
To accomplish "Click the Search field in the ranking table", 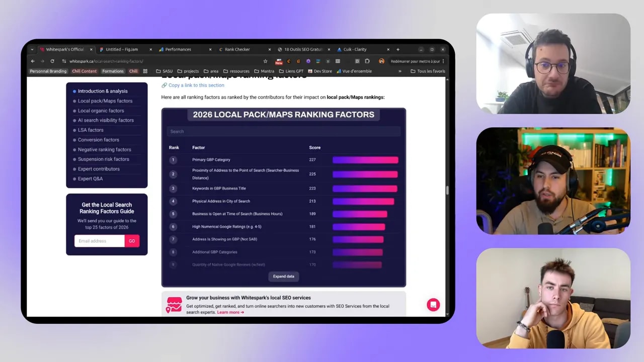I will tap(284, 131).
